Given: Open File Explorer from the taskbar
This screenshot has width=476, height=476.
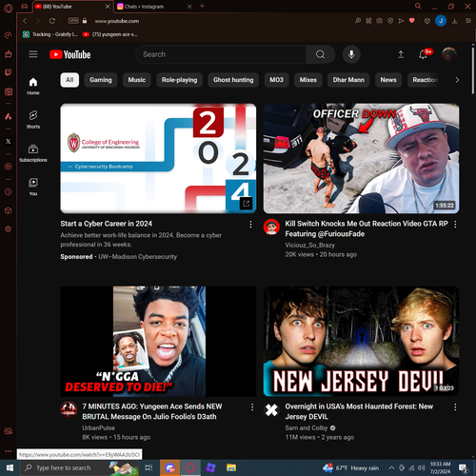Looking at the screenshot, I should pos(231,467).
